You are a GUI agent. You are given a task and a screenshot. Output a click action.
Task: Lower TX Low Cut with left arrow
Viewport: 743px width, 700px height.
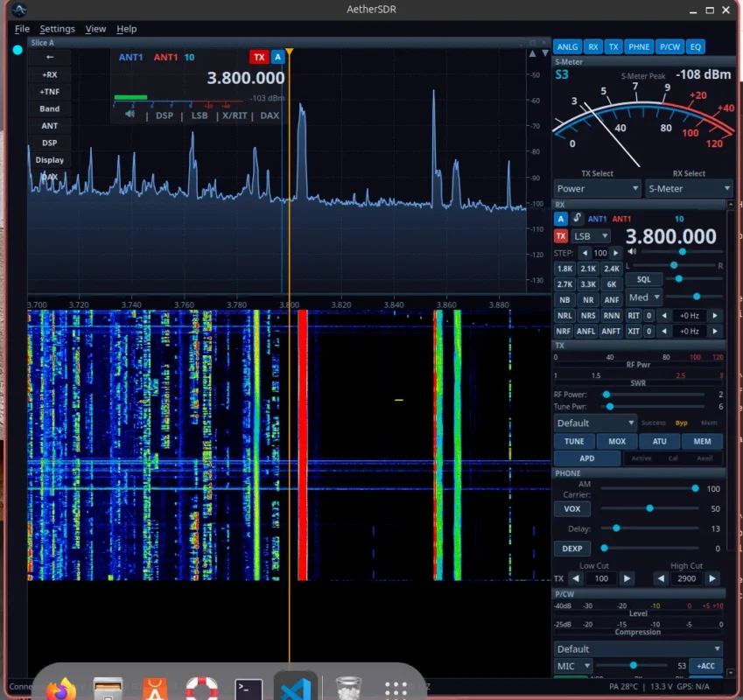(576, 578)
